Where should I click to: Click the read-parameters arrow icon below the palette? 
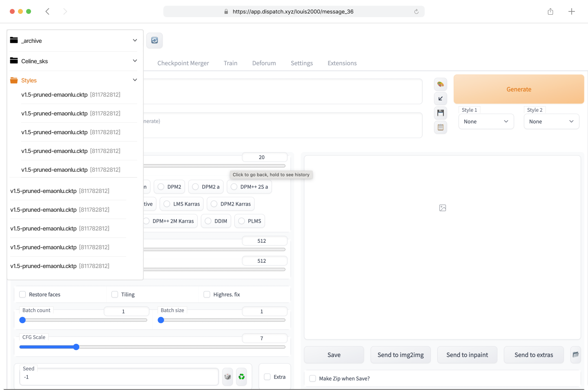tap(441, 98)
